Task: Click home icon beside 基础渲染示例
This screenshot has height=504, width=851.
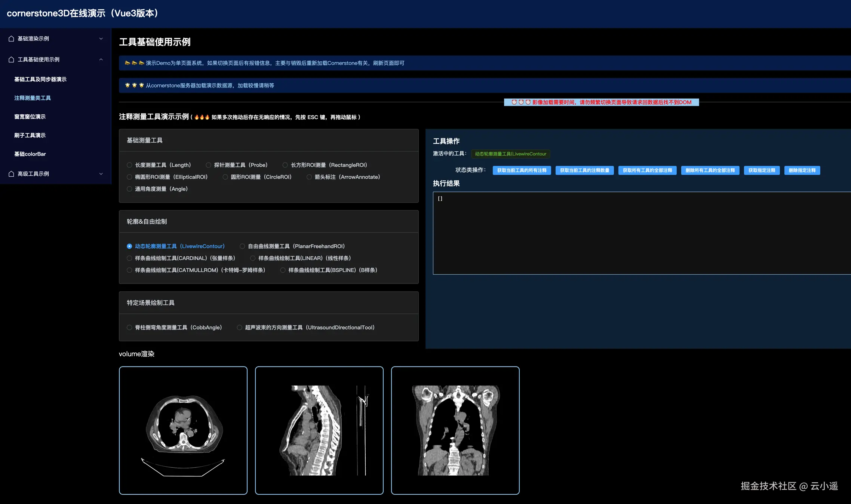Action: 11,38
